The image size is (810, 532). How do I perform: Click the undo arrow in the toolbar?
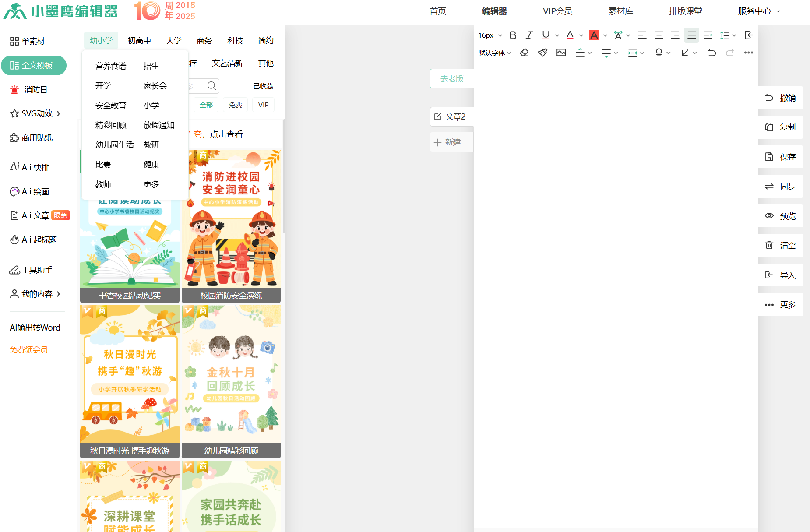coord(711,53)
